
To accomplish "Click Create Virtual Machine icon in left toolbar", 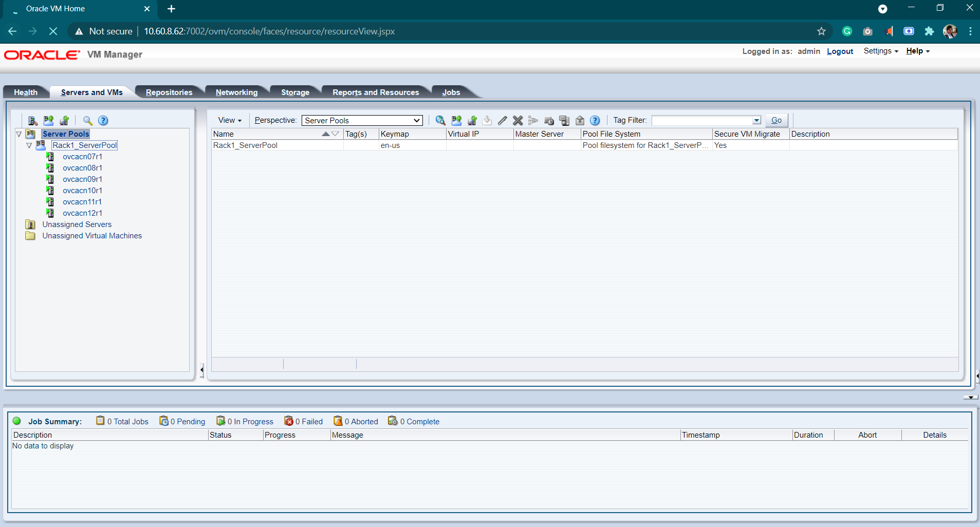I will pos(64,121).
